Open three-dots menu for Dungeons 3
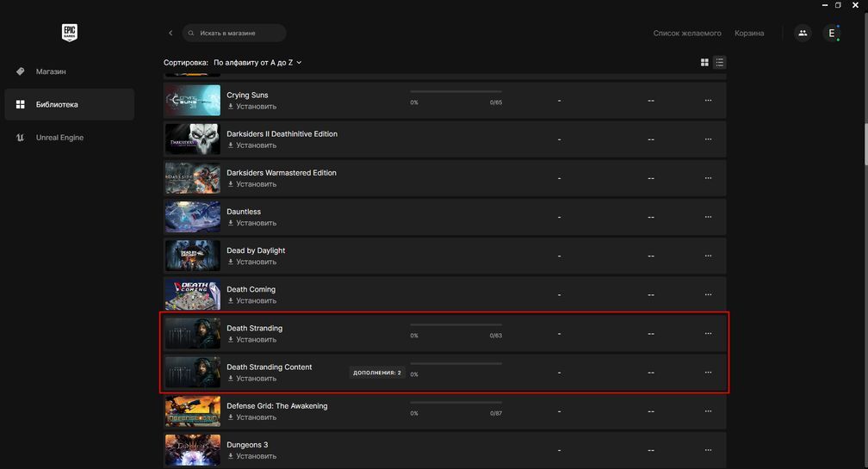Screen dimensions: 868x469 coord(708,450)
